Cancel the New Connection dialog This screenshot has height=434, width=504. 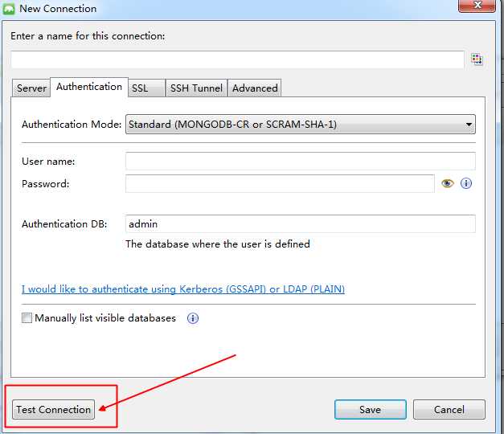(x=449, y=410)
